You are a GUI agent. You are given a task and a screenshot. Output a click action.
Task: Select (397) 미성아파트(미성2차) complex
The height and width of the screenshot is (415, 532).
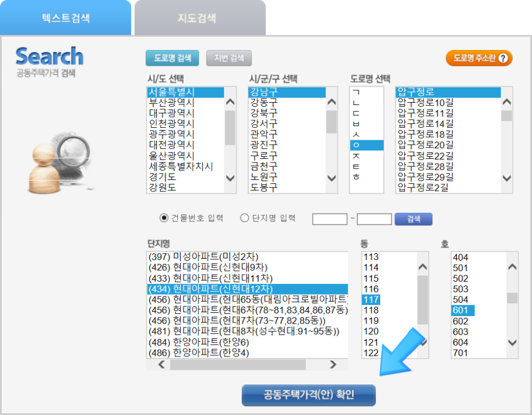tap(248, 257)
